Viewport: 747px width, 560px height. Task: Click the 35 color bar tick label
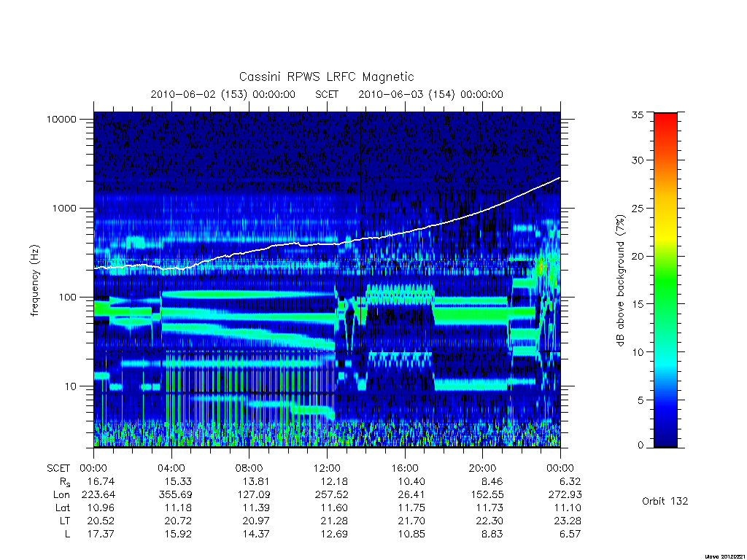[x=638, y=114]
